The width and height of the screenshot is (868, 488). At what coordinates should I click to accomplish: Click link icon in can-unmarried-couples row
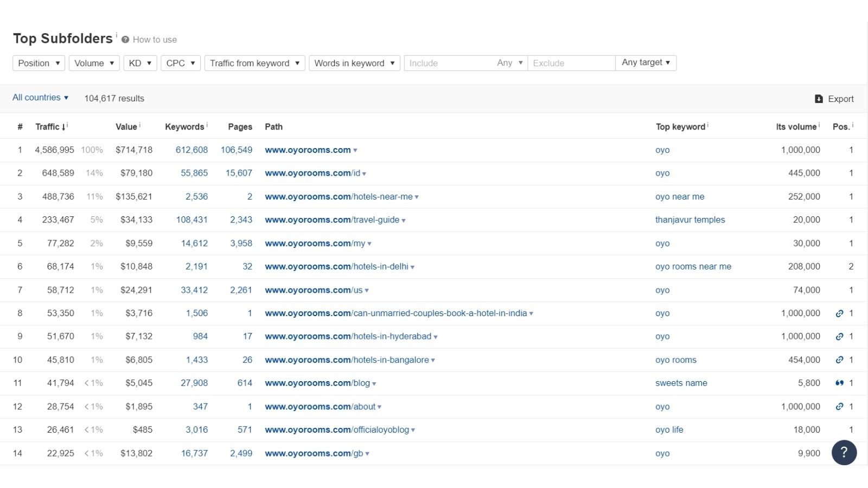(x=839, y=313)
